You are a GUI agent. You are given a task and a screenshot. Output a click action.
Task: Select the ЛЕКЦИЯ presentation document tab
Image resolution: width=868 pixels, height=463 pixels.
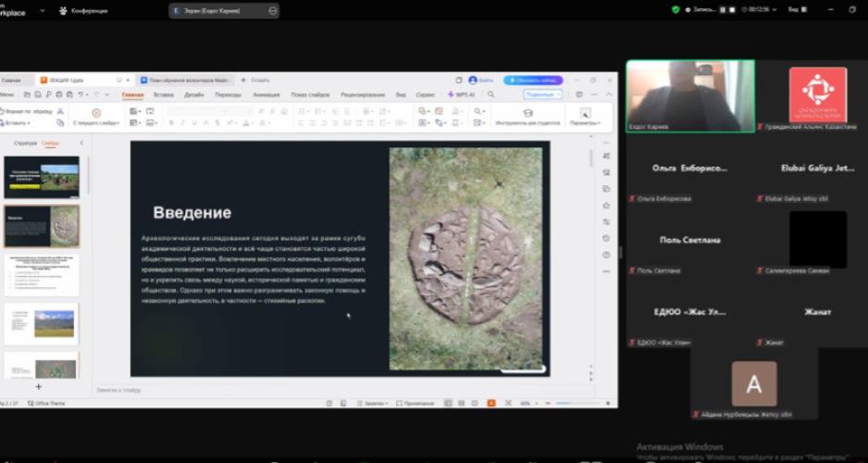point(83,81)
